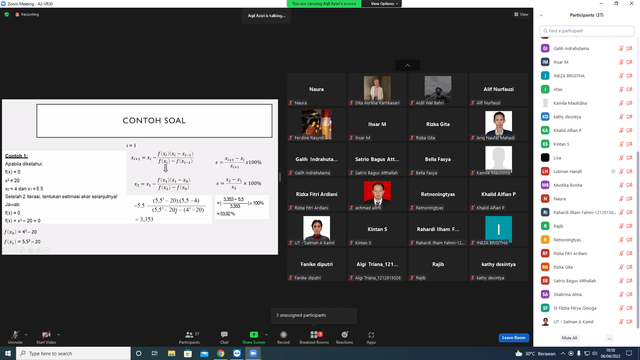Select Rajib in the participants list

[587, 226]
